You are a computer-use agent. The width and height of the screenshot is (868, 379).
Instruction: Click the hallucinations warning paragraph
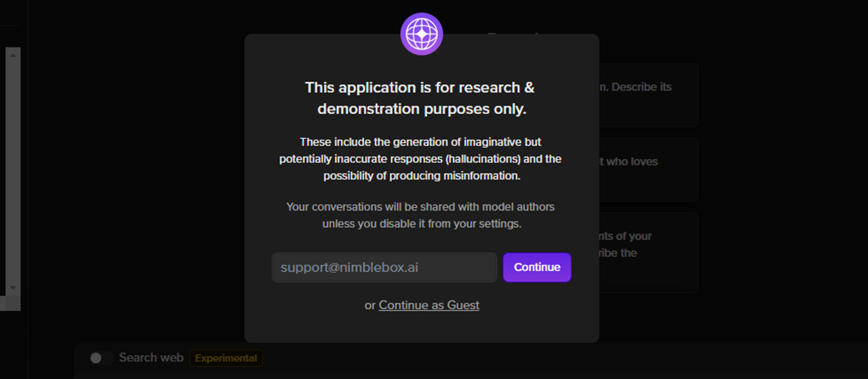(x=421, y=158)
